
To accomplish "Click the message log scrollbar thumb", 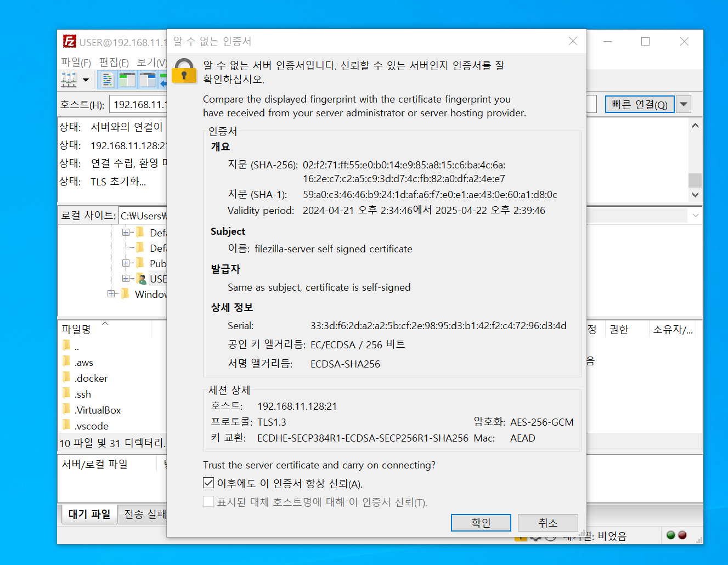I will pyautogui.click(x=695, y=180).
